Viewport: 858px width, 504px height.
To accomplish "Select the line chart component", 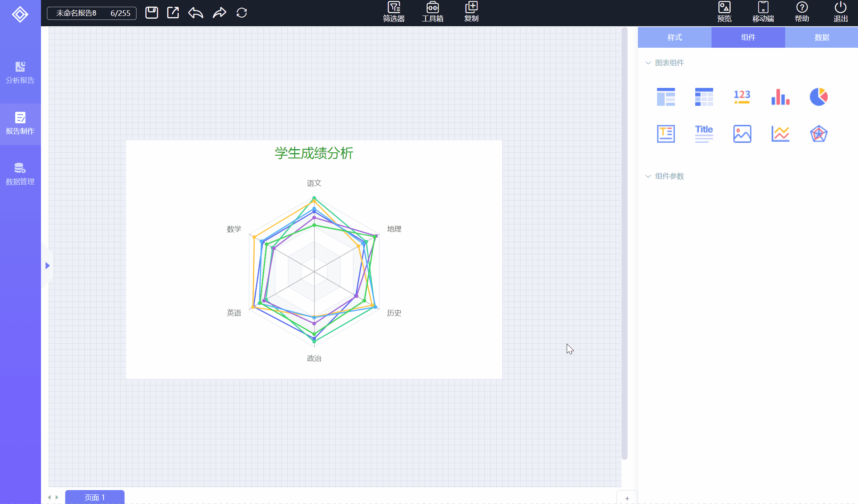I will [x=780, y=134].
